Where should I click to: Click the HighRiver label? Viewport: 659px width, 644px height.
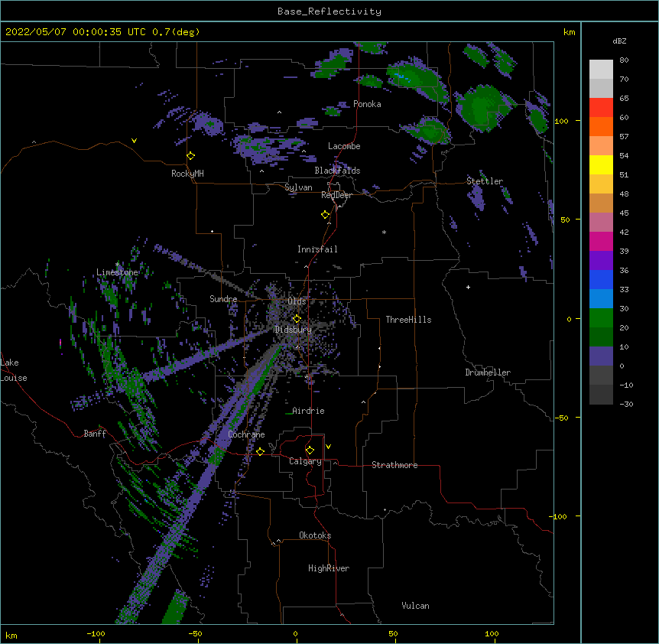[329, 568]
